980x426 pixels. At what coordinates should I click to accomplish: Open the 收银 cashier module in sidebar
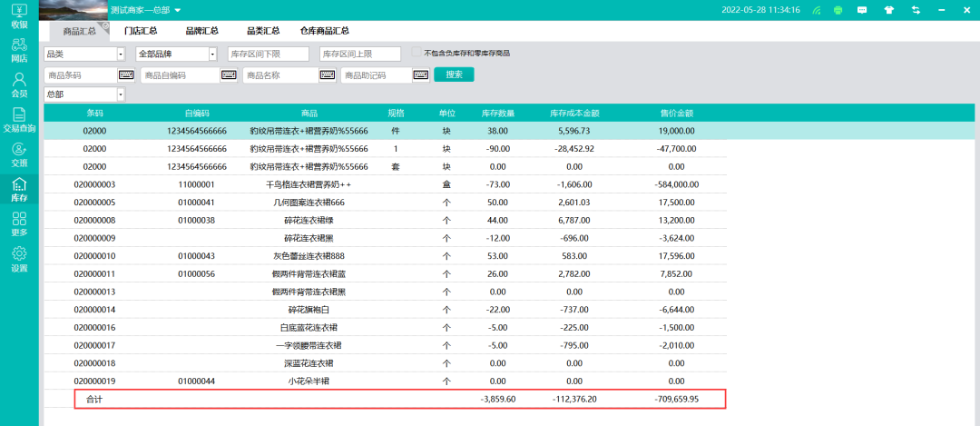pyautogui.click(x=19, y=16)
